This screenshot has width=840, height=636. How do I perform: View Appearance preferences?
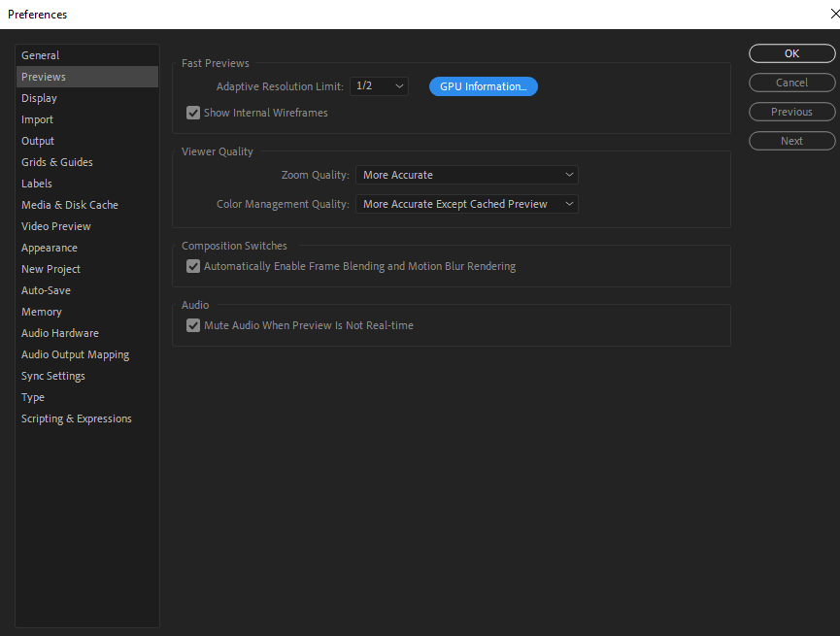coord(49,247)
